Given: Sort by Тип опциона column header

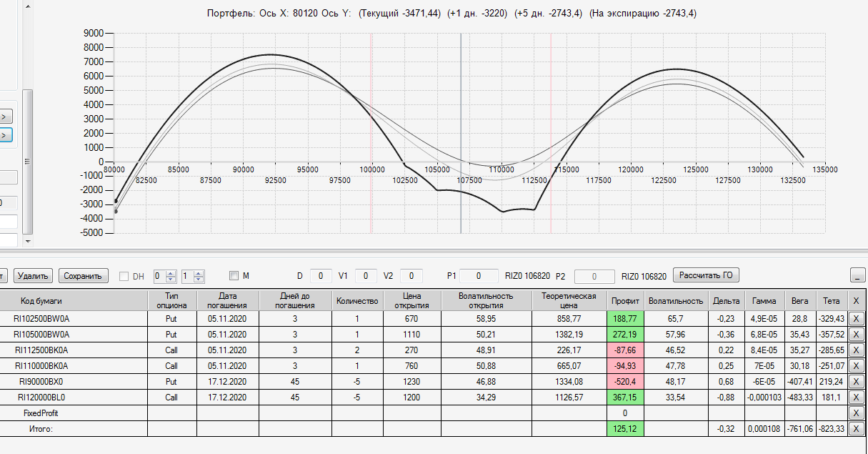Looking at the screenshot, I should (x=171, y=300).
